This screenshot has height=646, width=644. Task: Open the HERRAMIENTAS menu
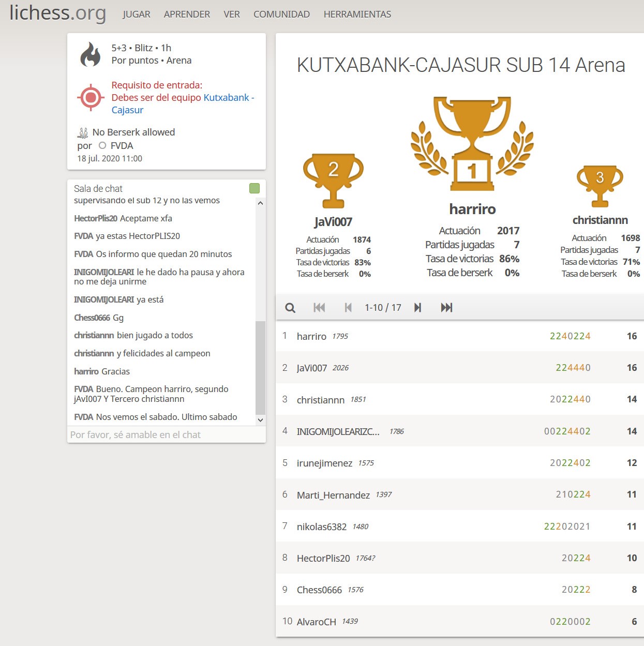357,14
